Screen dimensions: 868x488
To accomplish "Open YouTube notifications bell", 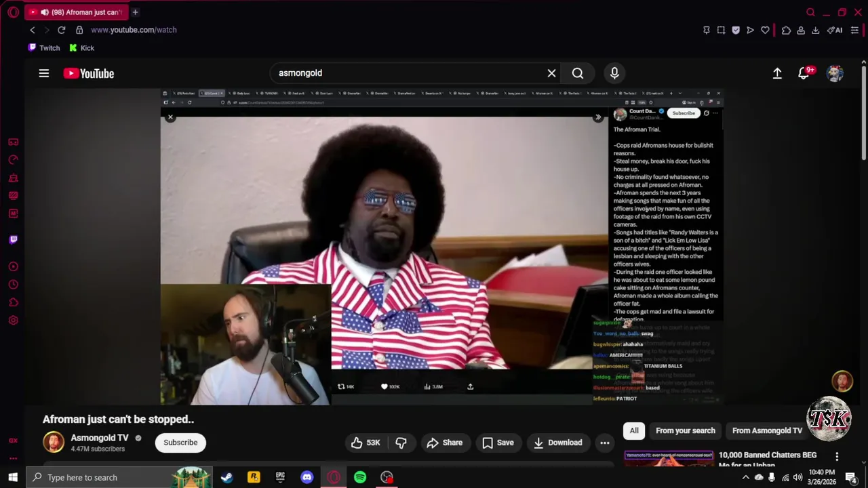I will [804, 73].
